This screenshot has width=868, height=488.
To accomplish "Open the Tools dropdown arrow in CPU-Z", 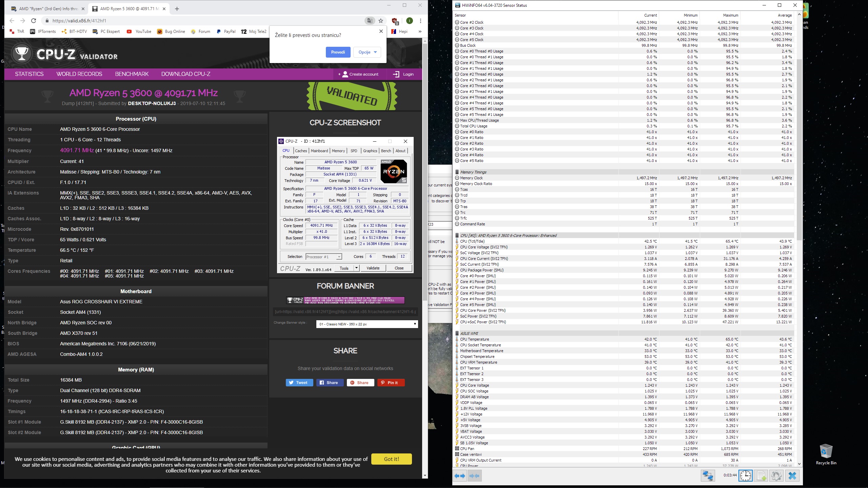I will 356,268.
